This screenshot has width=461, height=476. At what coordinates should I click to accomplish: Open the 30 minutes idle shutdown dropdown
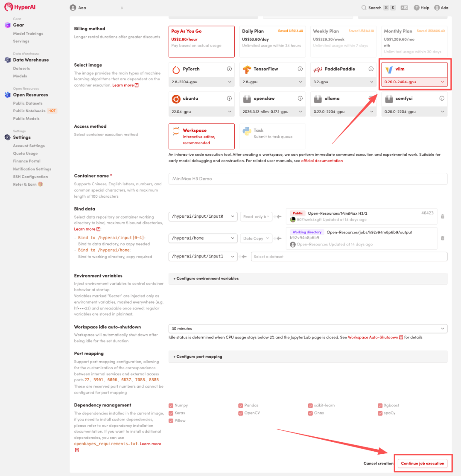tap(308, 329)
